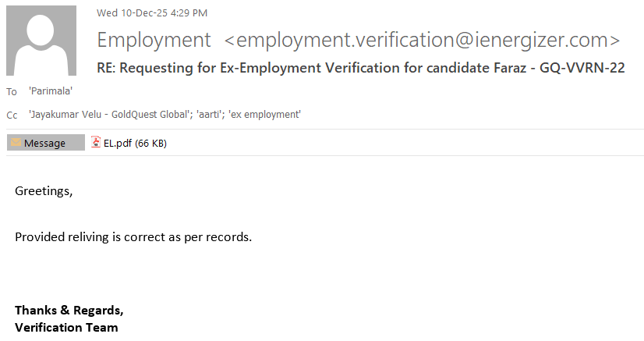Switch to the Message tab
The width and height of the screenshot is (644, 341).
coord(44,144)
